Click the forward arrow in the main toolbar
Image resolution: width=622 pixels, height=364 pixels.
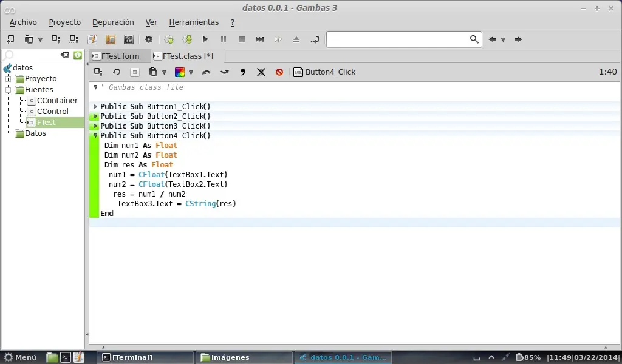click(x=518, y=39)
